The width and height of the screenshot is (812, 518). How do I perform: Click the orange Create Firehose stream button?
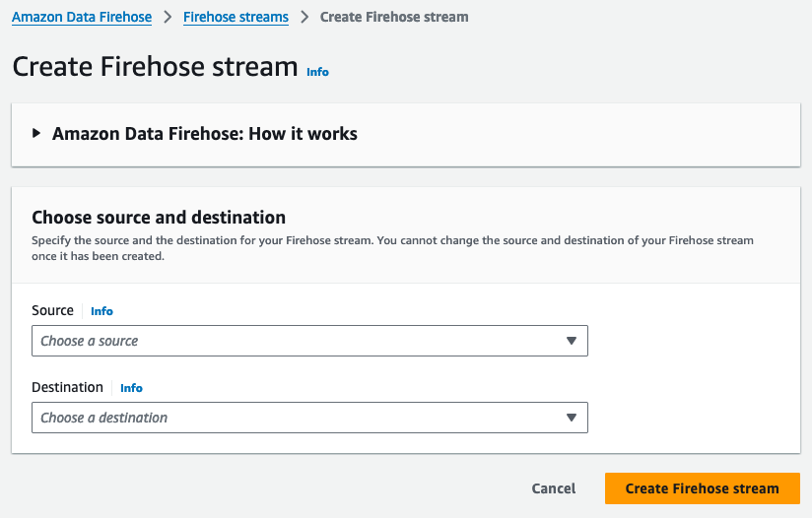(702, 488)
